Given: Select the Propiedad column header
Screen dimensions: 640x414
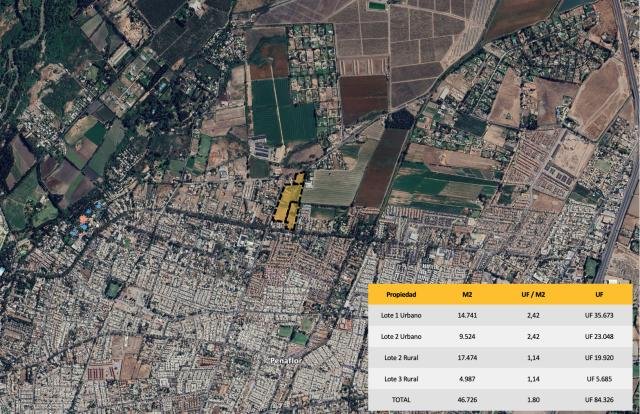Looking at the screenshot, I should [400, 295].
